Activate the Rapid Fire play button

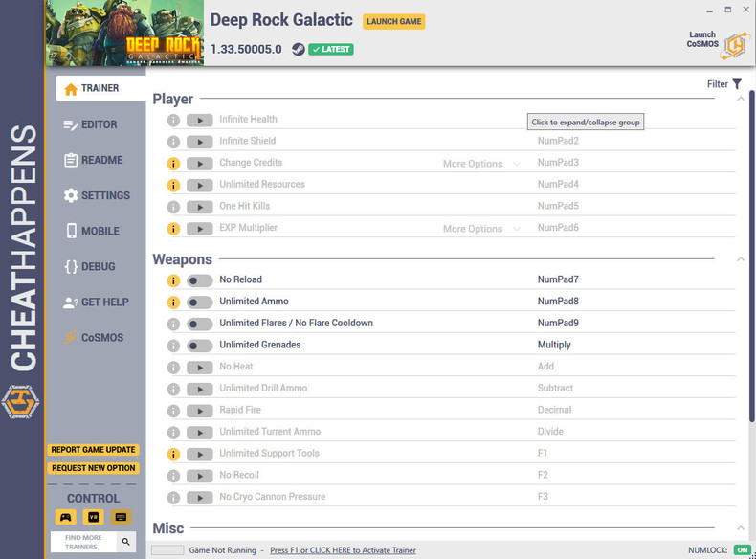pos(200,411)
